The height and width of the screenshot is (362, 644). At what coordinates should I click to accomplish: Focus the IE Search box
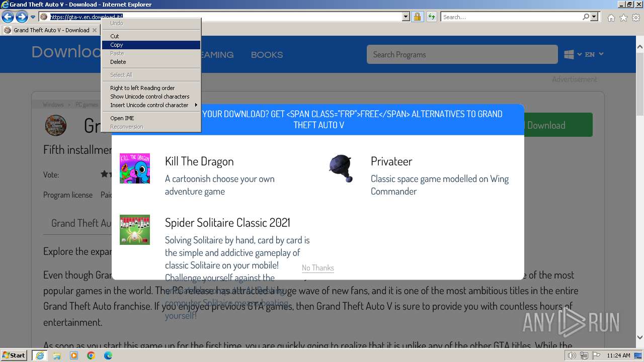[511, 17]
